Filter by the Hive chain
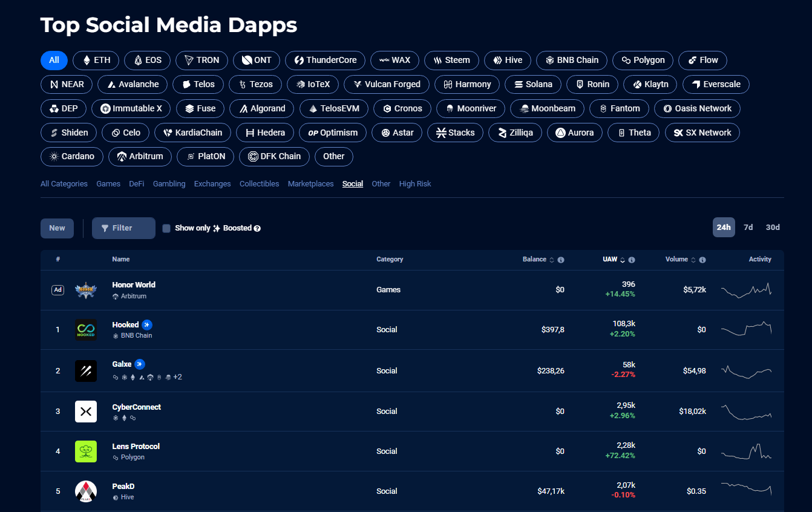Screen dimensions: 812x512 (x=508, y=61)
